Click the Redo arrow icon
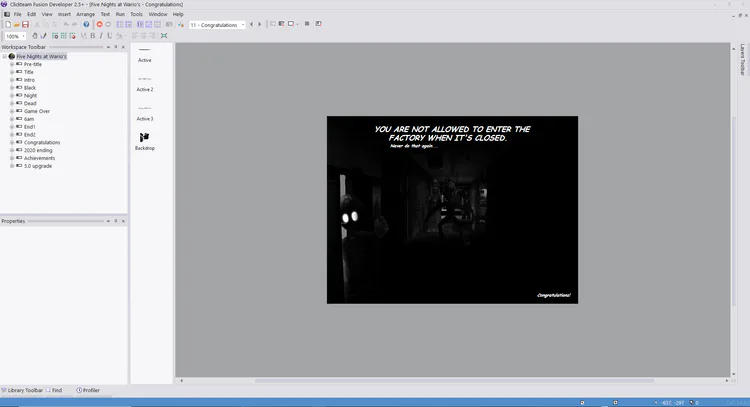The height and width of the screenshot is (407, 750). coord(75,24)
